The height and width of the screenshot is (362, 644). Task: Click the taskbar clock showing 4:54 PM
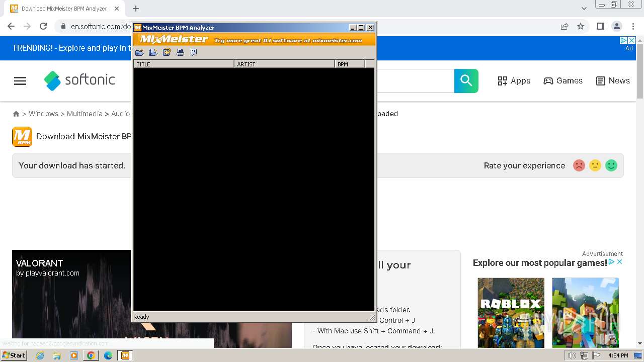[x=618, y=355]
